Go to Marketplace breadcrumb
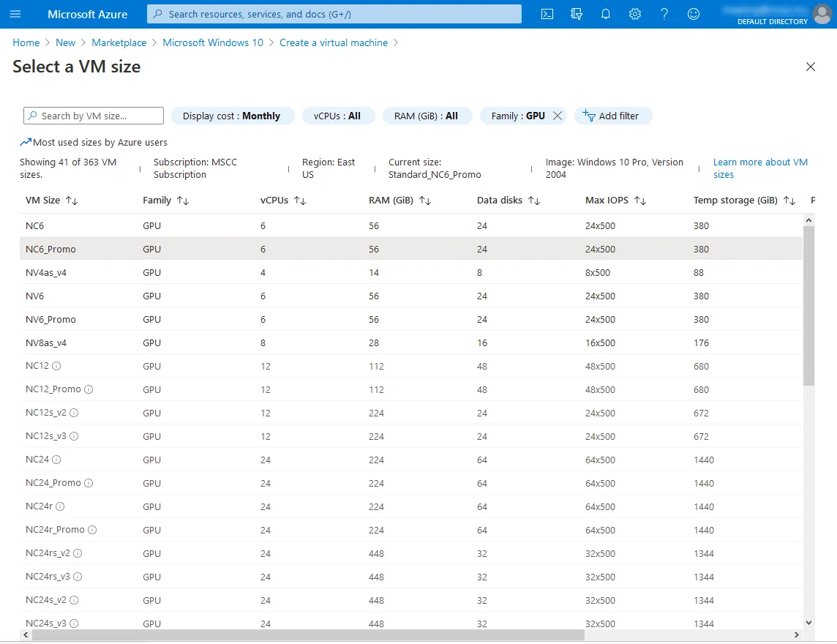This screenshot has width=837, height=644. click(x=119, y=42)
